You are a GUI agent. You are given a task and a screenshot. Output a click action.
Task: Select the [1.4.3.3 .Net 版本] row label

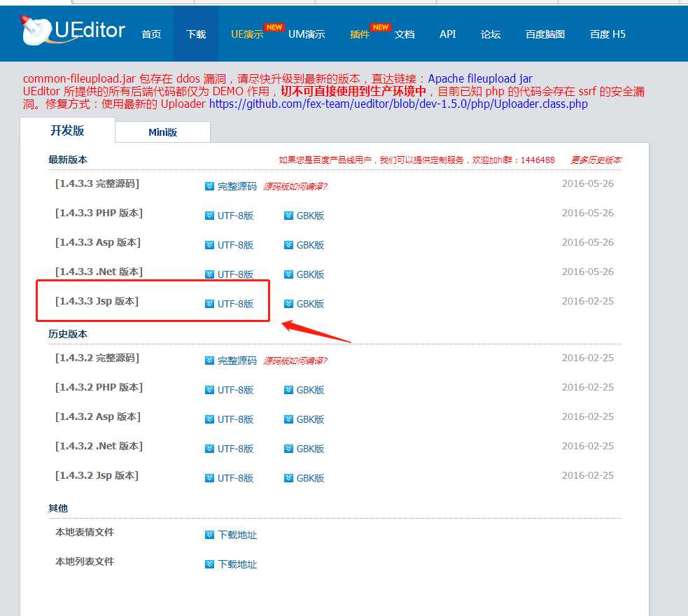99,272
